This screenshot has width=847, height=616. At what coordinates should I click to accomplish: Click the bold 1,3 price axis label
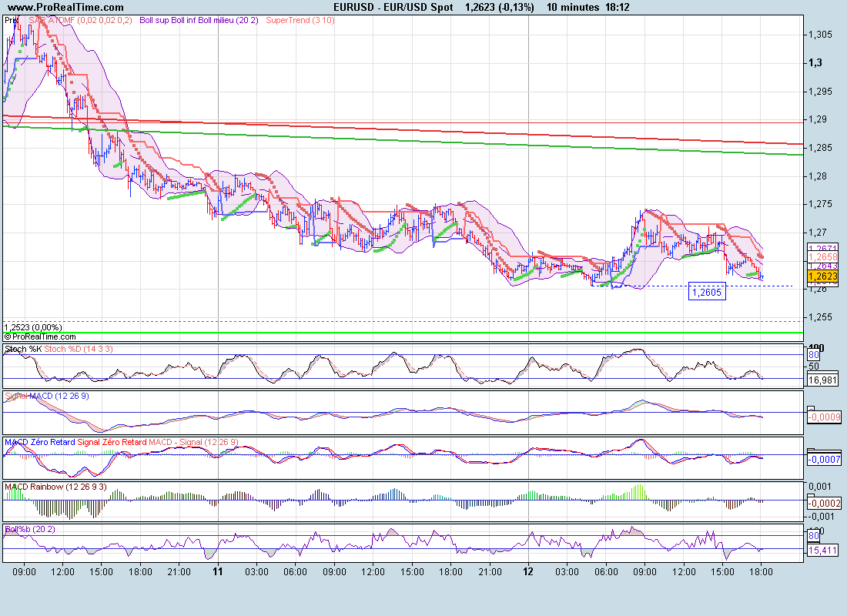pos(815,62)
